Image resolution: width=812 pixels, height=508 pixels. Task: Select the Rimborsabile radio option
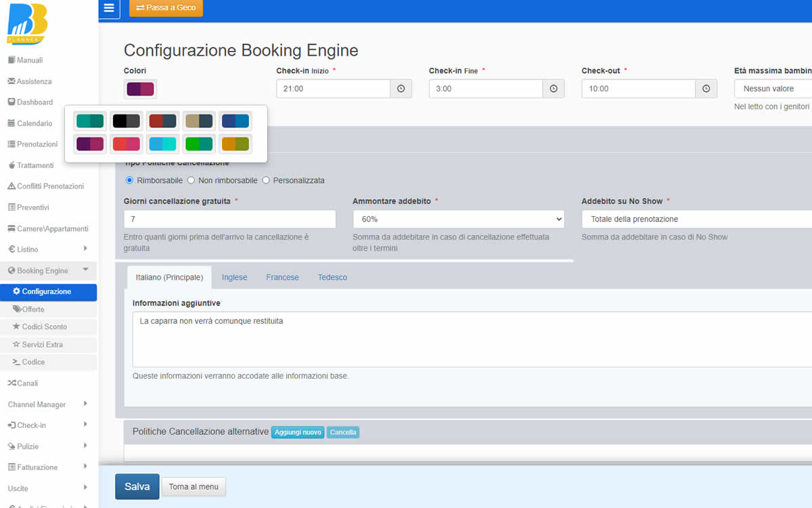[x=130, y=180]
